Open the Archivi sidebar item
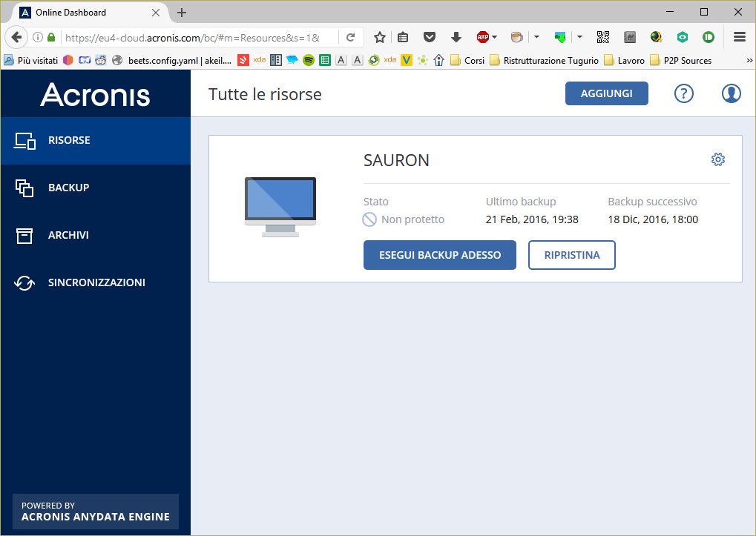Viewport: 756px width, 536px height. 68,235
